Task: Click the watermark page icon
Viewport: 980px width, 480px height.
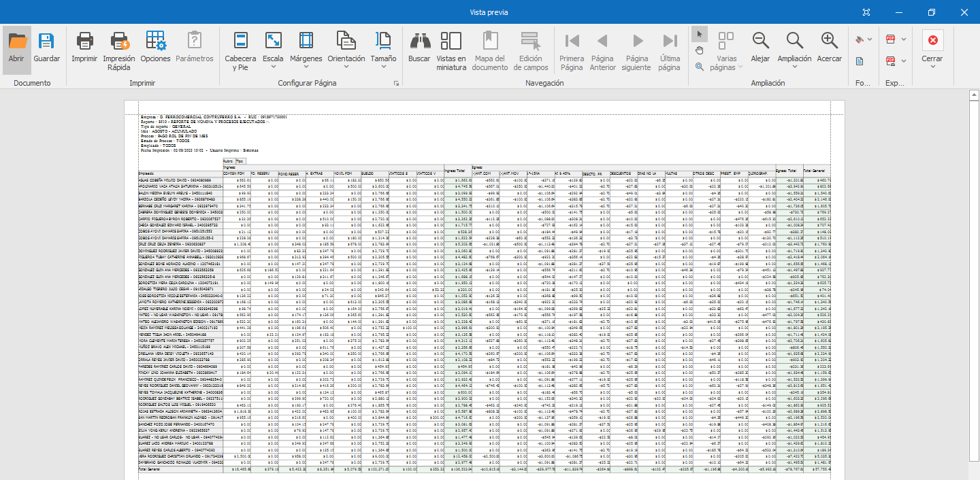Action: (860, 61)
